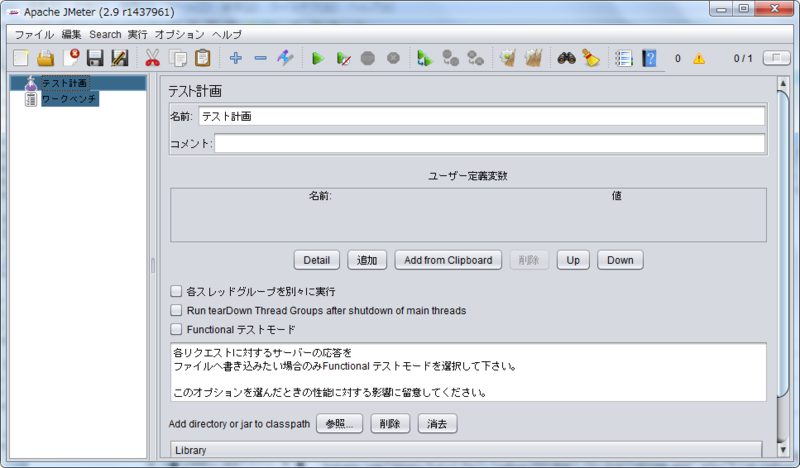Click the 値 column header

[x=617, y=195]
